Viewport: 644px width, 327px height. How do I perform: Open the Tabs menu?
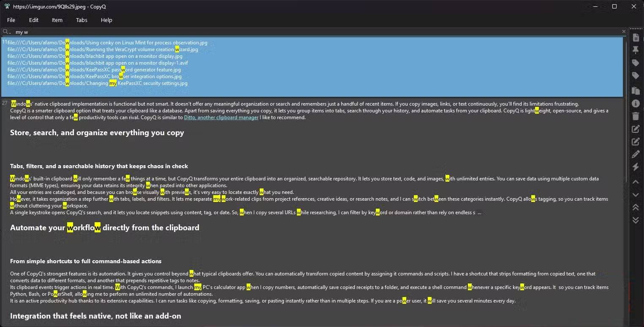(x=82, y=20)
